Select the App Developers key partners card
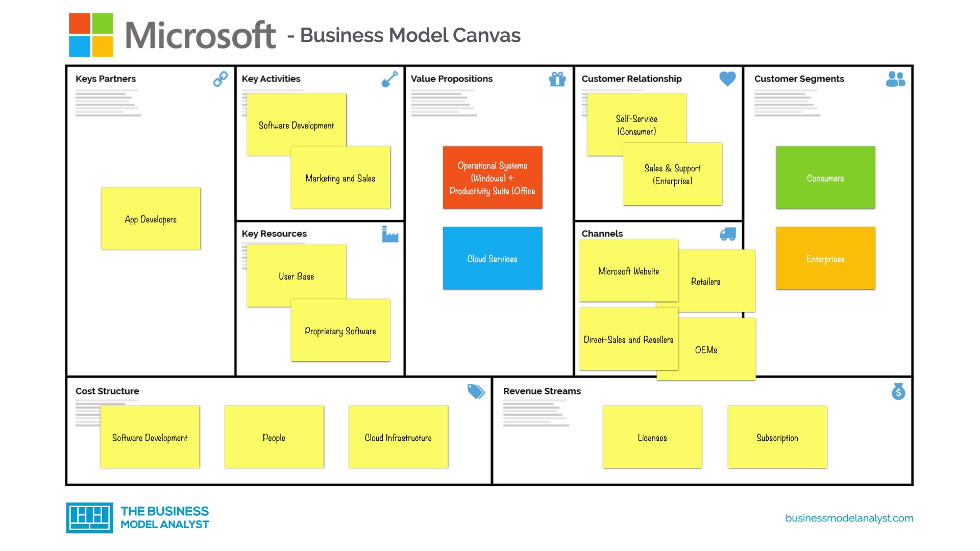This screenshot has width=980, height=551. (x=150, y=219)
